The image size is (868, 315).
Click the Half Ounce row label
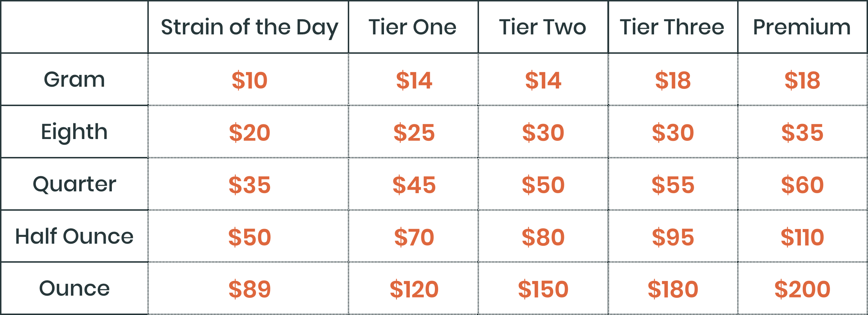point(74,236)
